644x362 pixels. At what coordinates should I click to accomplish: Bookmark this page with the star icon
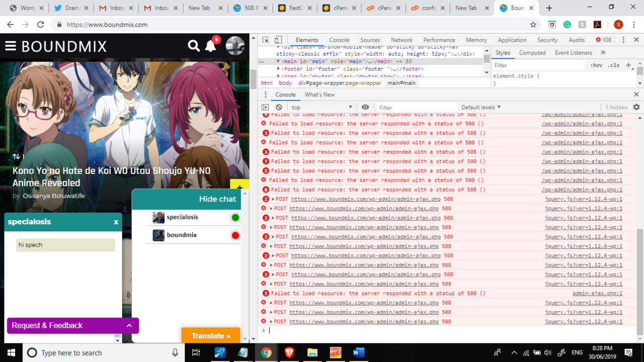click(x=533, y=24)
